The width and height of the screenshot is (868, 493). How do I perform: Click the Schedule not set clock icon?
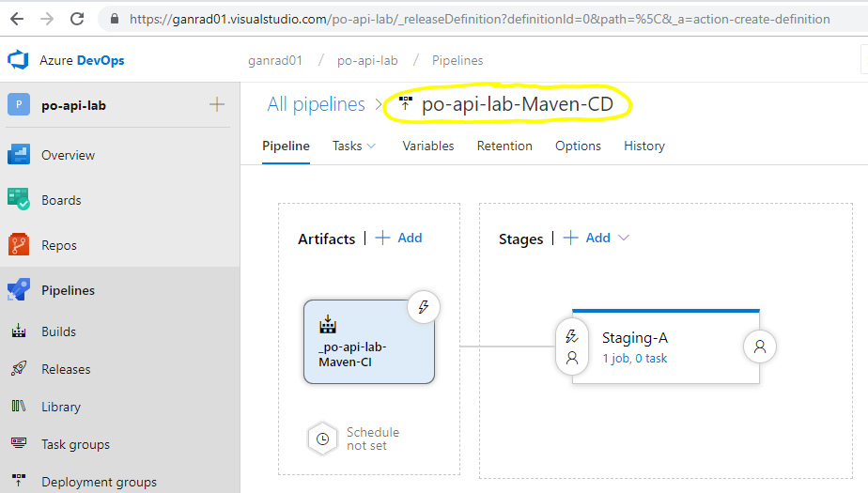pyautogui.click(x=323, y=439)
